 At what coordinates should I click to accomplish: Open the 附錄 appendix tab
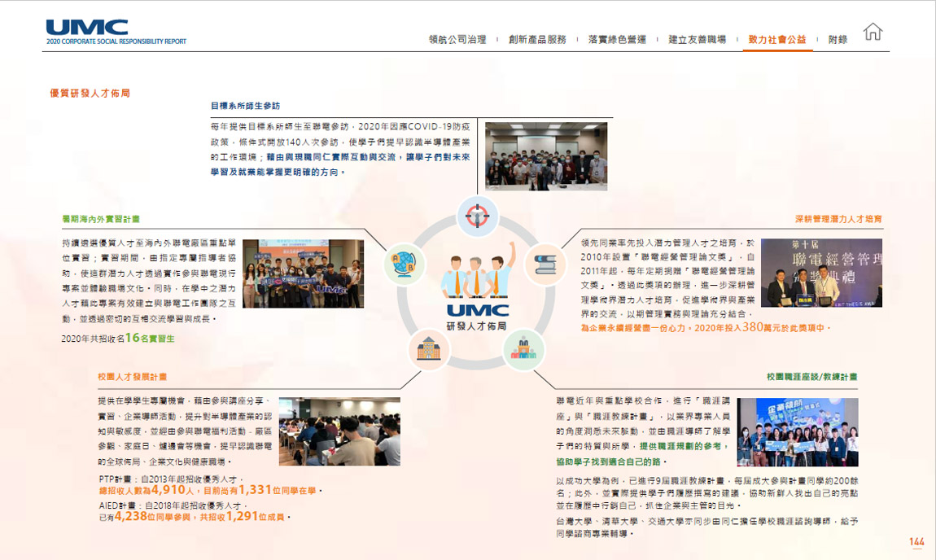[x=838, y=39]
